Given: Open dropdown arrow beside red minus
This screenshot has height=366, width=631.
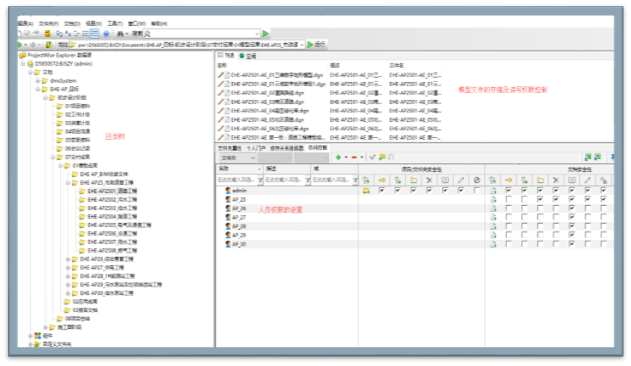Looking at the screenshot, I should (362, 157).
